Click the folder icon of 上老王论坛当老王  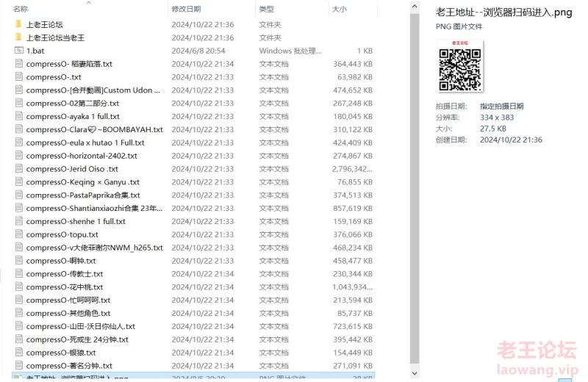coord(19,37)
